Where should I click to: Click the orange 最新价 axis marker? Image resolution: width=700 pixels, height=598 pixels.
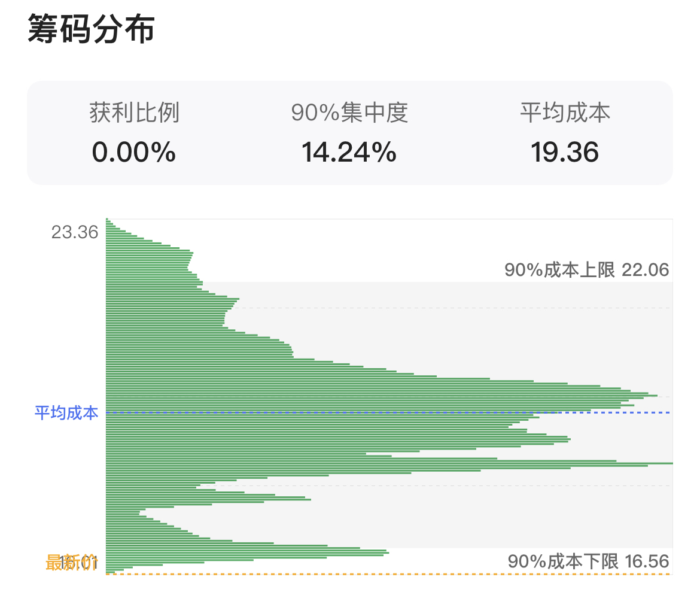point(71,563)
